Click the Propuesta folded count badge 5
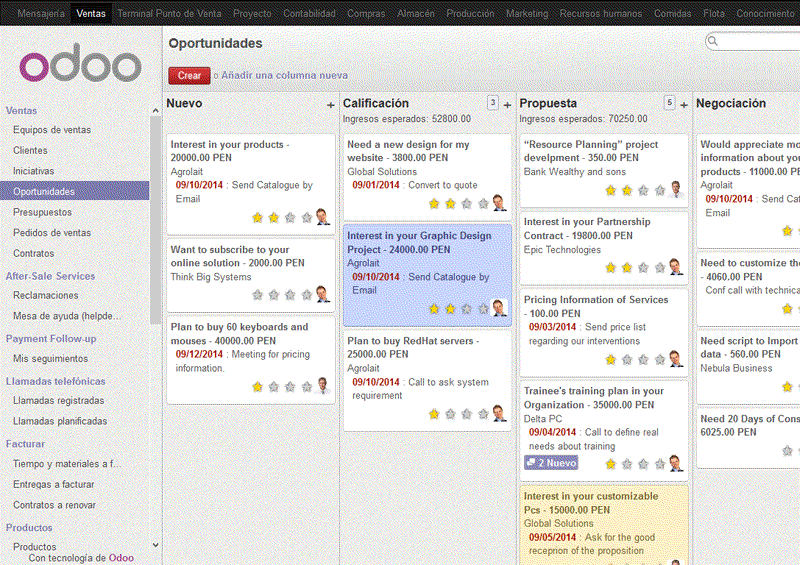Image resolution: width=800 pixels, height=565 pixels. pyautogui.click(x=669, y=103)
